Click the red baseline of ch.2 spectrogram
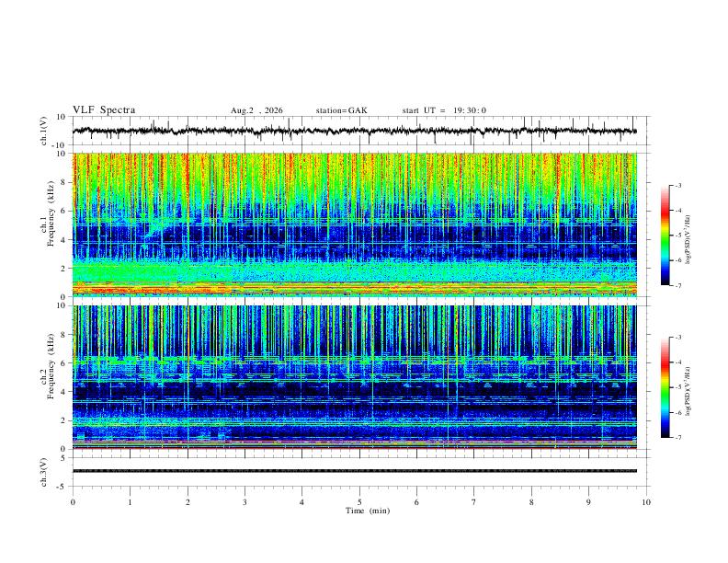Viewport: 728px width, 563px height. [x=354, y=448]
